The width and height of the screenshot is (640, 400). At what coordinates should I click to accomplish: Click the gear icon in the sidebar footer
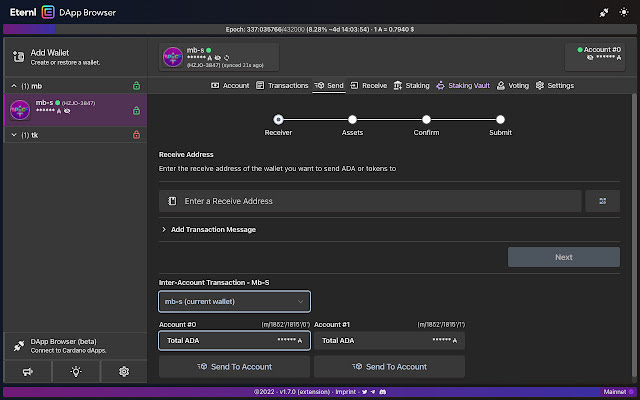pos(124,371)
